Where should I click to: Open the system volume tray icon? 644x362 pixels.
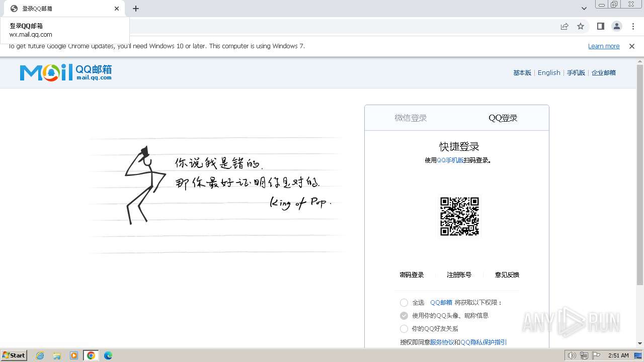tap(572, 355)
